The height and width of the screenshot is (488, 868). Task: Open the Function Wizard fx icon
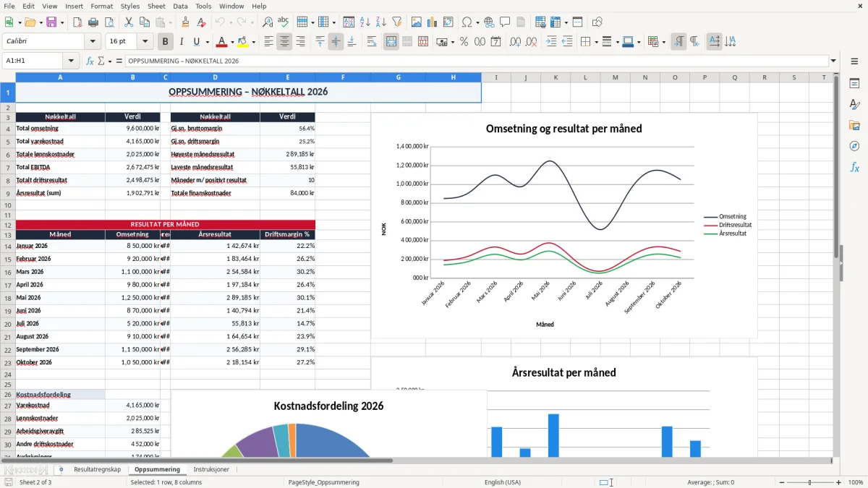coord(90,61)
